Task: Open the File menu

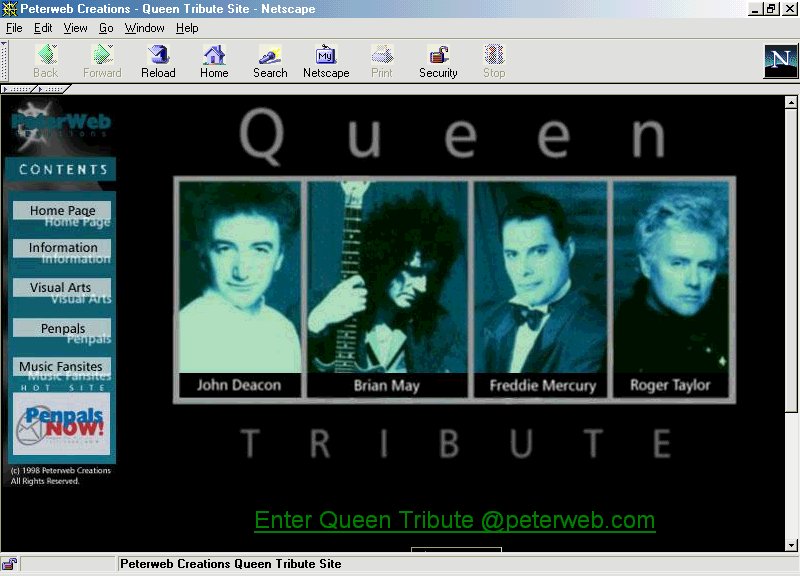Action: 14,28
